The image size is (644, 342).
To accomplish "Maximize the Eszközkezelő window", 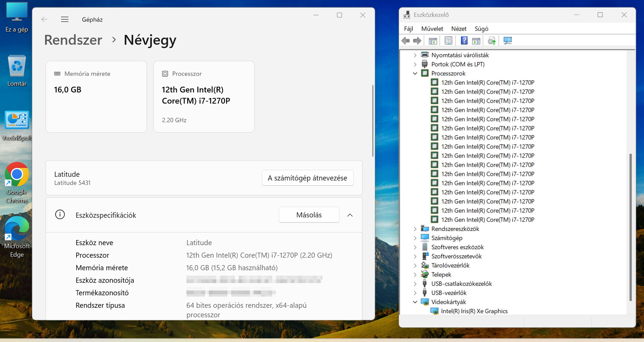I will point(600,15).
